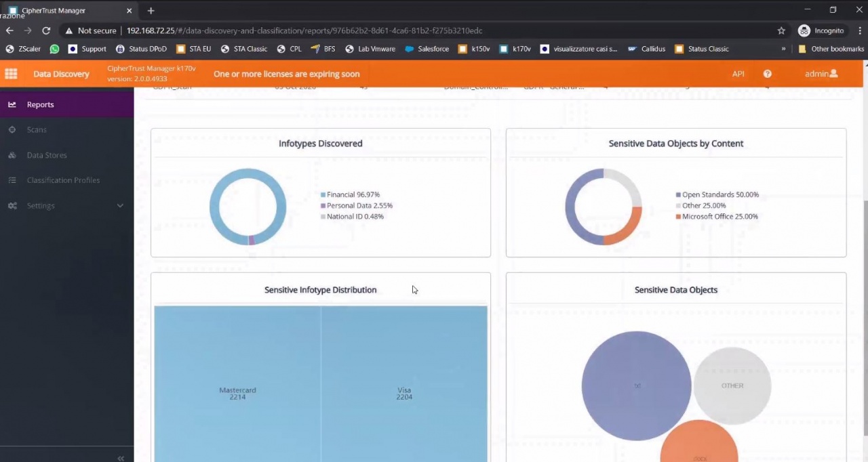The width and height of the screenshot is (868, 462).
Task: Click the page vertical scrollbar thumb
Action: 865,318
